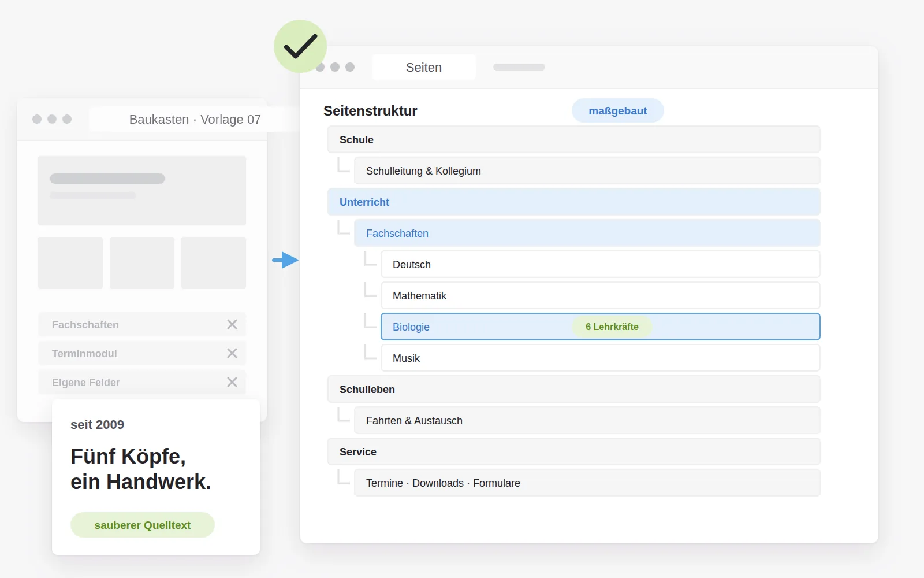
Task: Click the sauberer Quelltext pill
Action: pos(143,525)
